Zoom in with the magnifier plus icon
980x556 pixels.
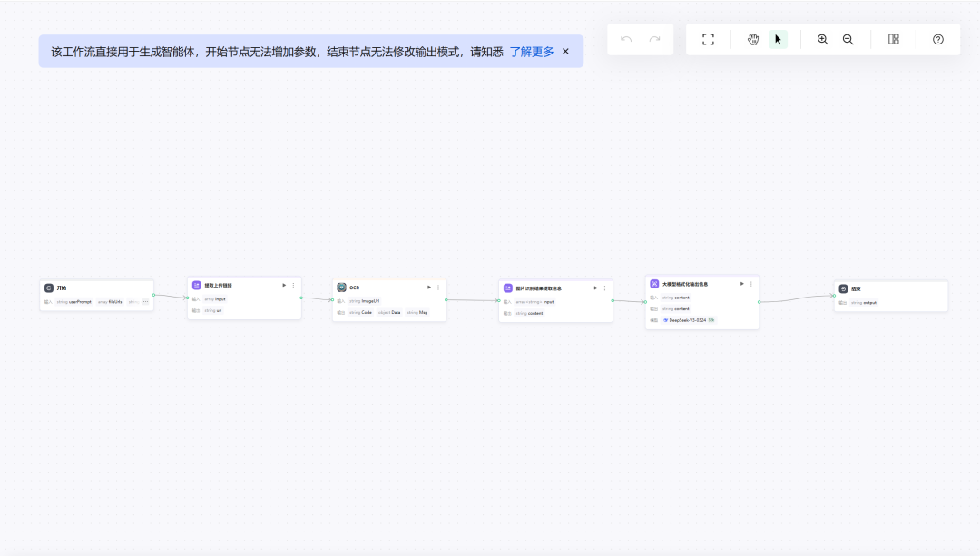pyautogui.click(x=822, y=39)
